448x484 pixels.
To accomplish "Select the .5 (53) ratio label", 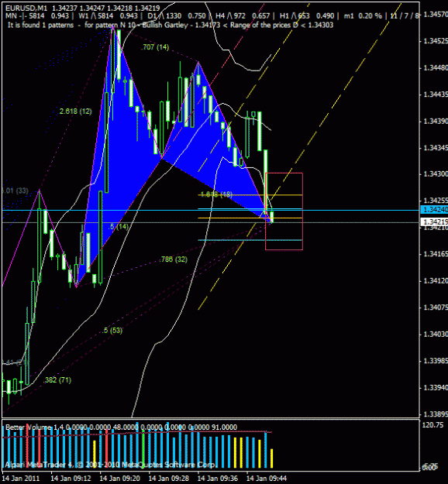I will tap(112, 331).
